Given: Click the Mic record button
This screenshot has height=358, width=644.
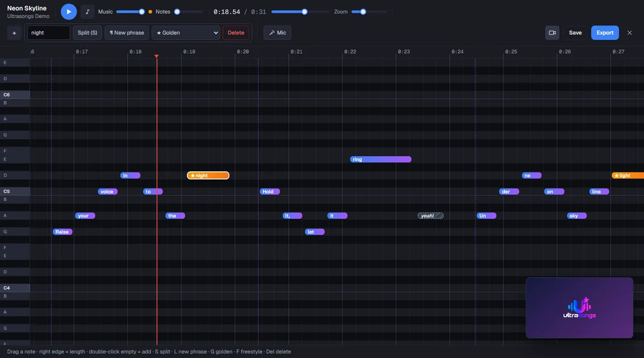Looking at the screenshot, I should click(277, 33).
